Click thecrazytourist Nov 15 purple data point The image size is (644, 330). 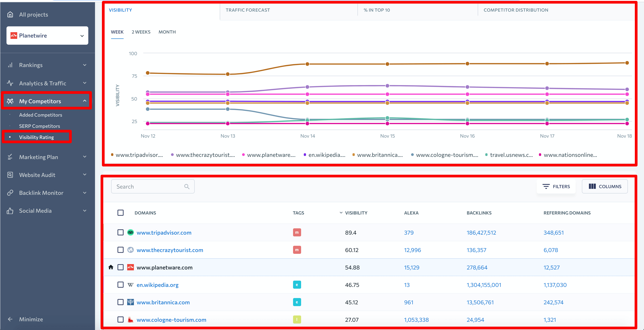pyautogui.click(x=387, y=86)
